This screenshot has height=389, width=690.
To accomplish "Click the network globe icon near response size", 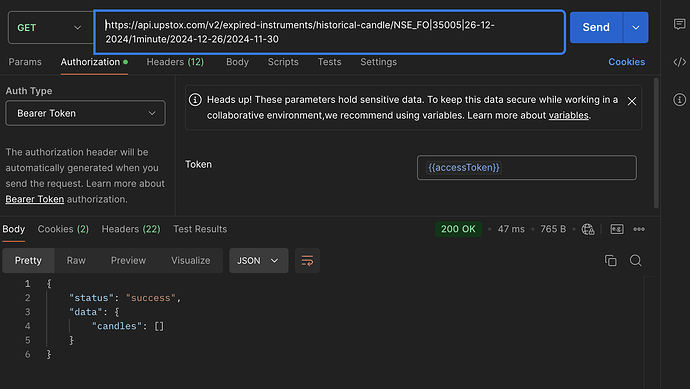I will click(588, 229).
